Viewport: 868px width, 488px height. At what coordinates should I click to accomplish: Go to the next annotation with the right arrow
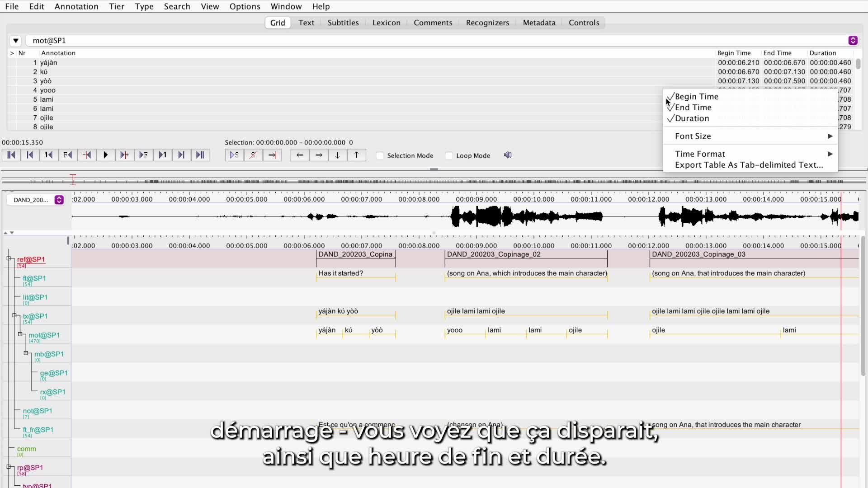(x=318, y=155)
